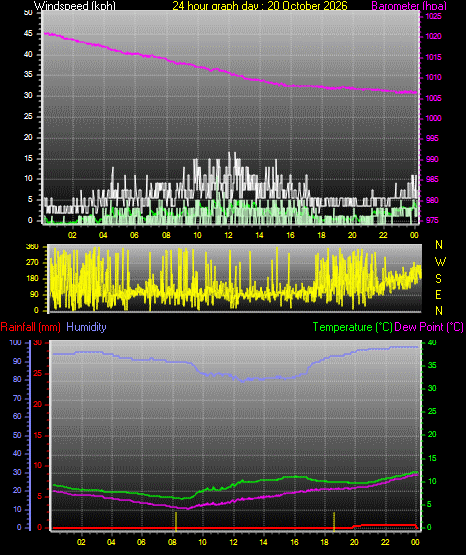Select the "S" compass letter beside wind direction graph

(x=438, y=279)
